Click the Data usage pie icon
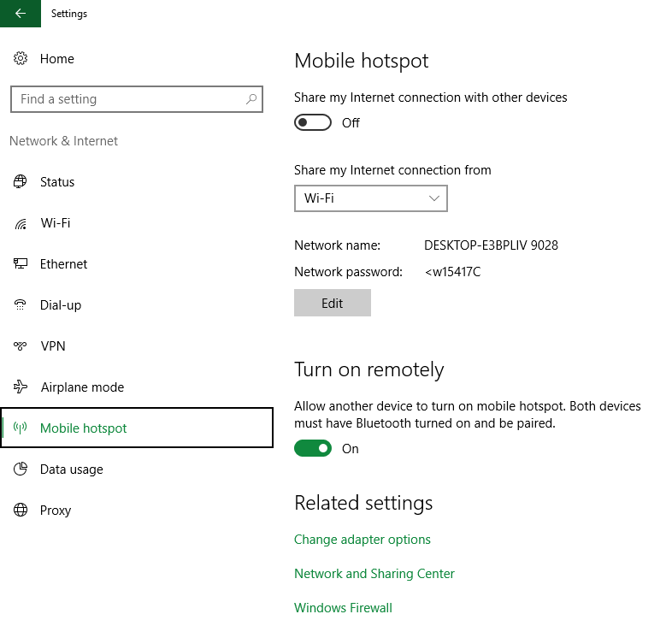672x620 pixels. tap(21, 469)
